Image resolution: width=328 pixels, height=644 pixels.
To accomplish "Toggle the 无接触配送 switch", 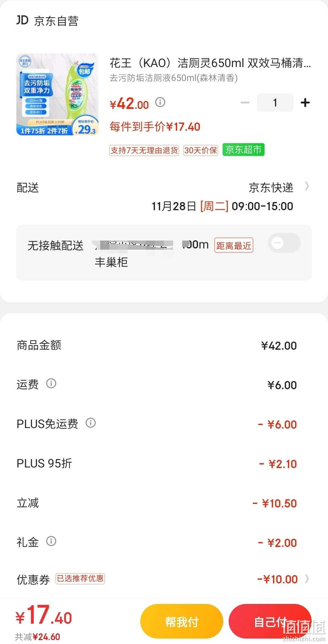I will point(284,243).
